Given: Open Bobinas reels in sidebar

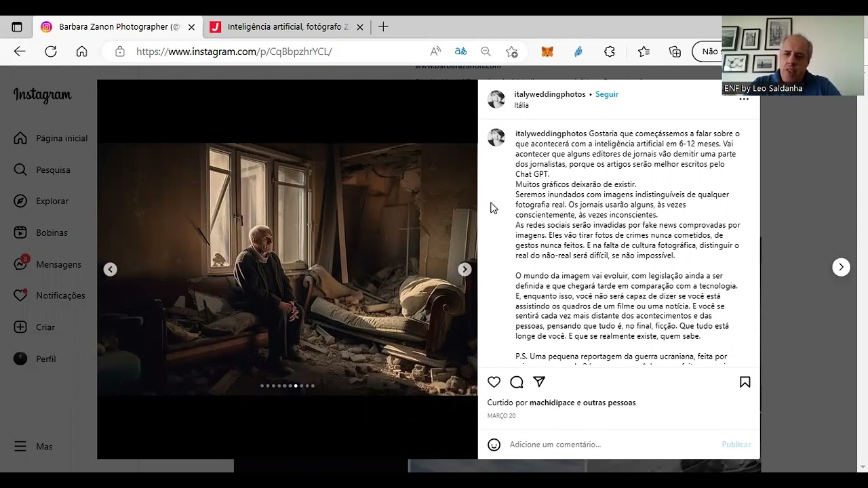Looking at the screenshot, I should tap(41, 232).
